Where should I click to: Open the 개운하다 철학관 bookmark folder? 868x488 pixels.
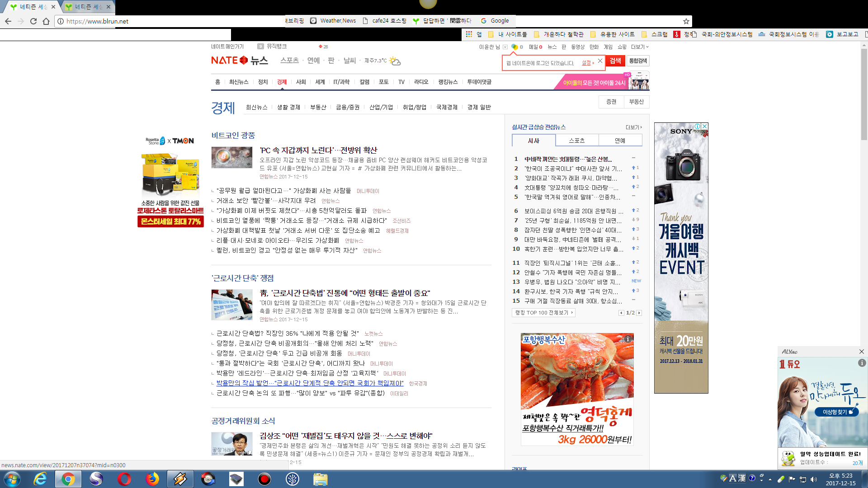(559, 34)
